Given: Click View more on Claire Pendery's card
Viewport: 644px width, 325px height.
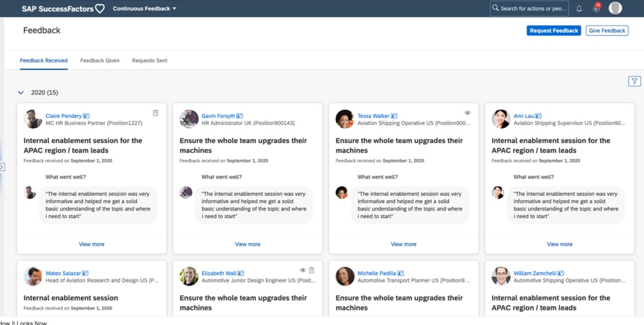Looking at the screenshot, I should click(91, 245).
